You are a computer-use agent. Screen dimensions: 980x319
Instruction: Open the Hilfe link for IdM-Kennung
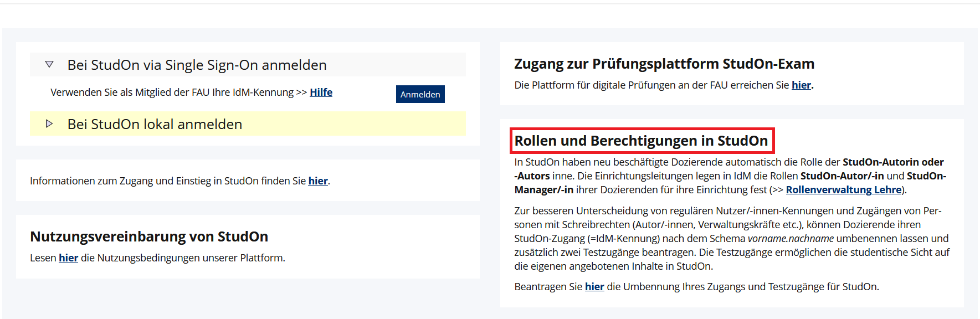pyautogui.click(x=321, y=92)
